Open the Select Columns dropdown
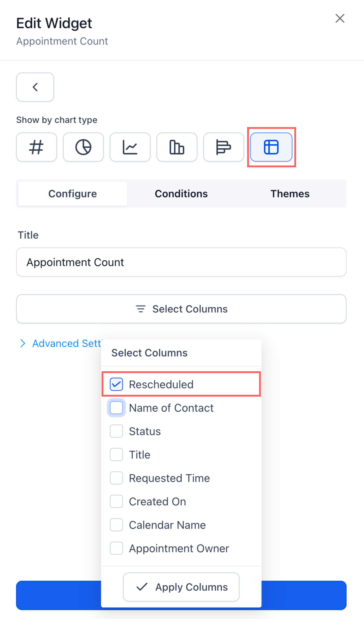 point(181,309)
